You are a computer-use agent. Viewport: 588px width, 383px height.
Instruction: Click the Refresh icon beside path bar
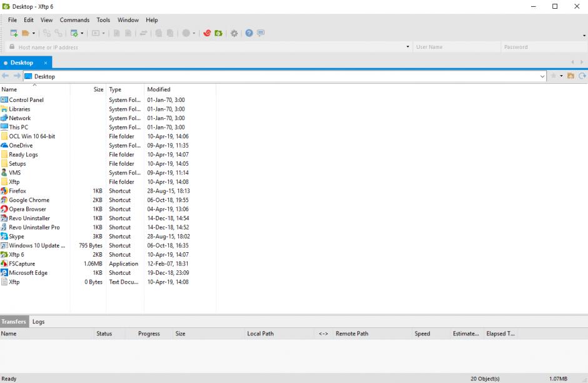point(582,76)
